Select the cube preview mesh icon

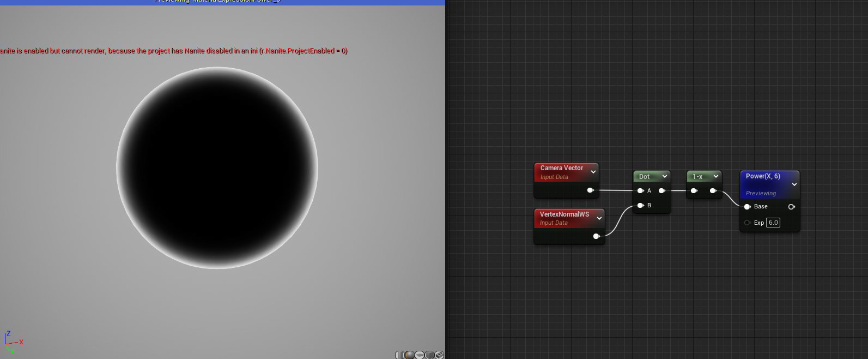tap(429, 355)
